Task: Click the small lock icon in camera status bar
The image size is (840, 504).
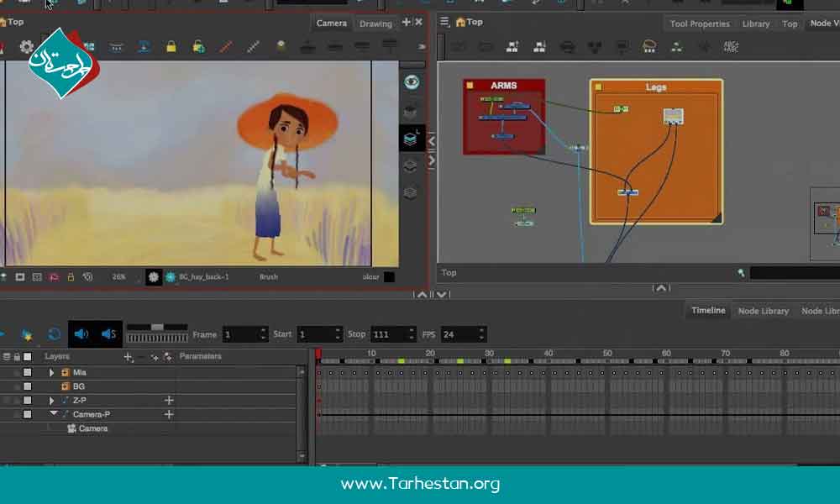Action: 71,277
